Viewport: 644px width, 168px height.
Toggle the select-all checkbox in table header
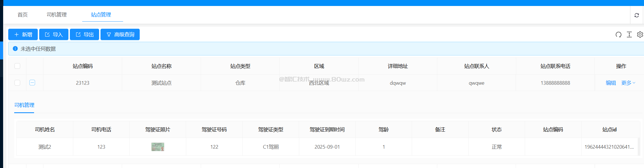[17, 66]
